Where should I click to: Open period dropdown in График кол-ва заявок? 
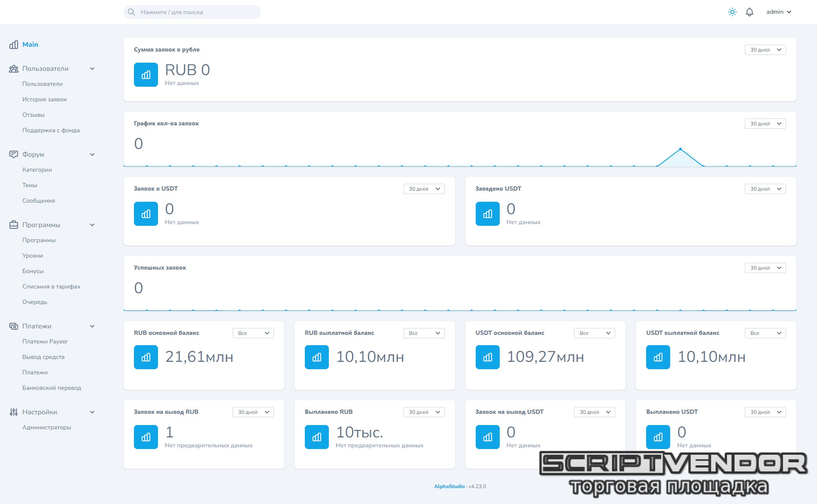click(765, 124)
